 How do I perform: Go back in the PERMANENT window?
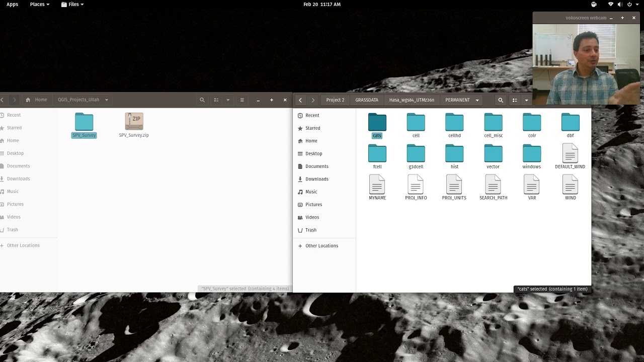(x=300, y=100)
